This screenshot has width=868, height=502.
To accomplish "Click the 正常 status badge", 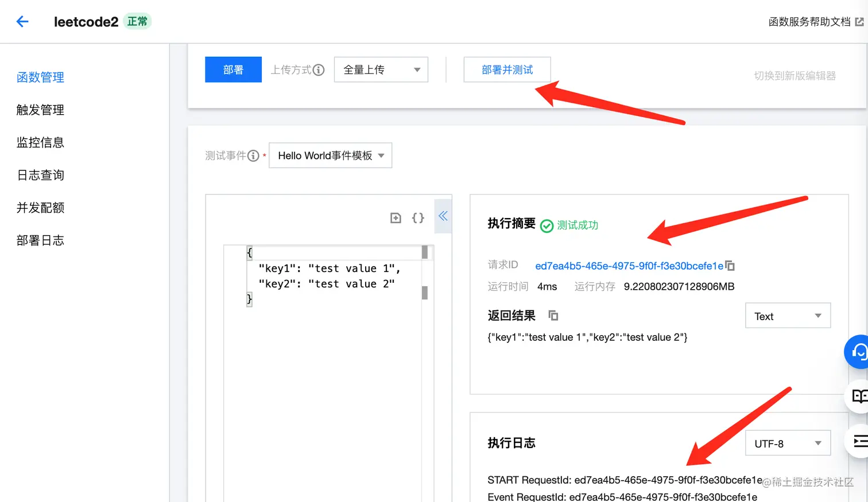I will (137, 22).
